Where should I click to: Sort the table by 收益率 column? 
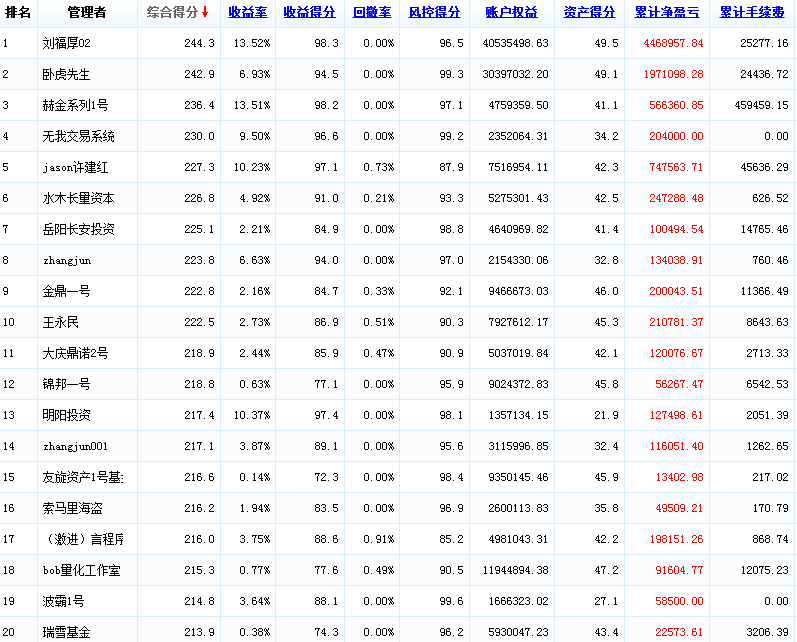coord(247,13)
